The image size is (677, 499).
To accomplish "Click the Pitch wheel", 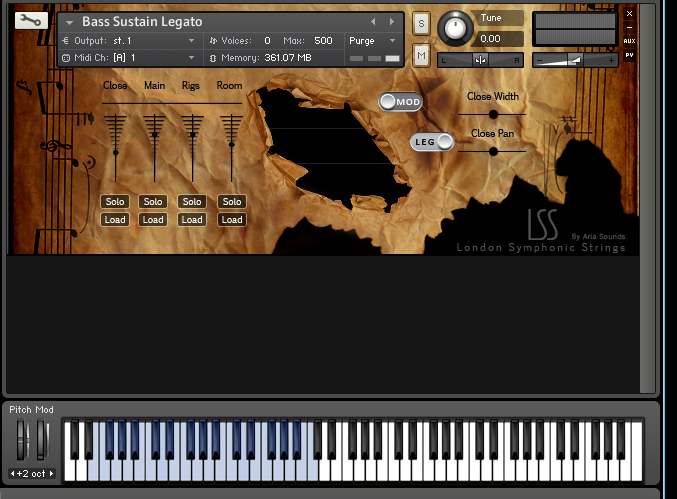I will click(x=21, y=440).
